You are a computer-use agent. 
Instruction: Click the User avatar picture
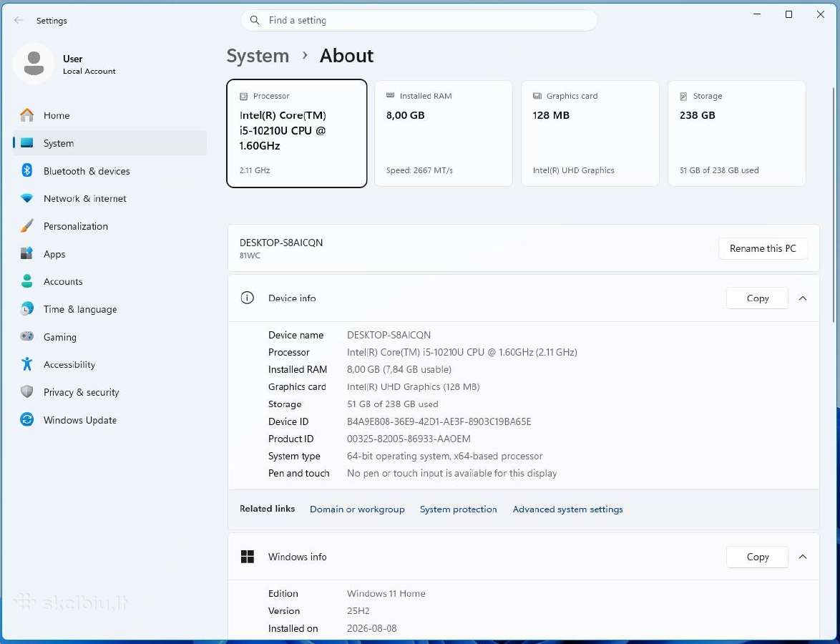[34, 63]
